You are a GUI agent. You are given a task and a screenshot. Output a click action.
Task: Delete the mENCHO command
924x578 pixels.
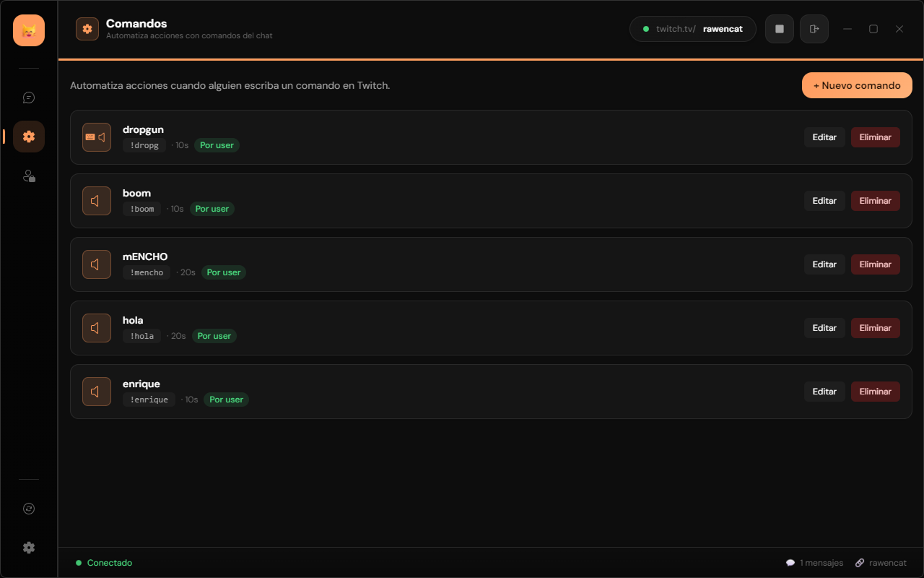(876, 264)
